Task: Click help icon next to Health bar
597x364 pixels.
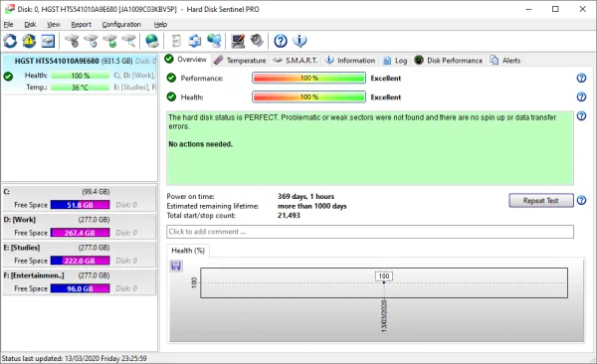Action: click(x=581, y=97)
